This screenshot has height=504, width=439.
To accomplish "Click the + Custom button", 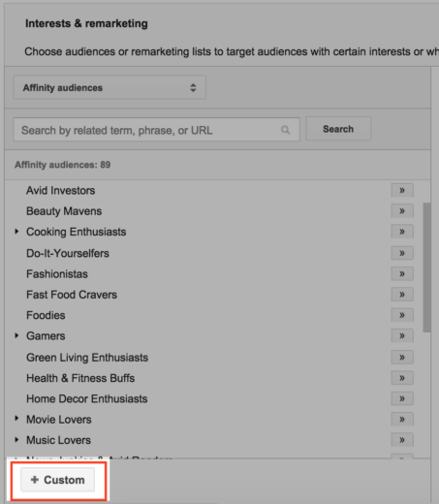I will tap(58, 480).
